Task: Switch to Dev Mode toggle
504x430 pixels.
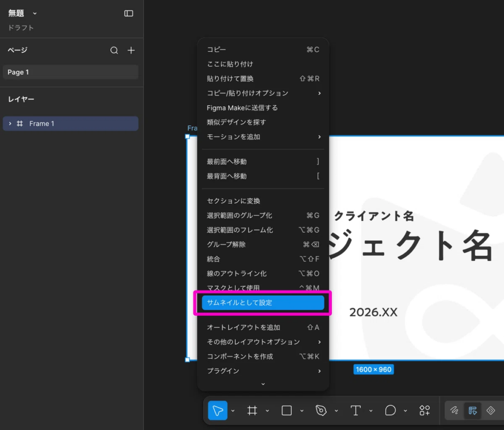Action: coord(491,410)
